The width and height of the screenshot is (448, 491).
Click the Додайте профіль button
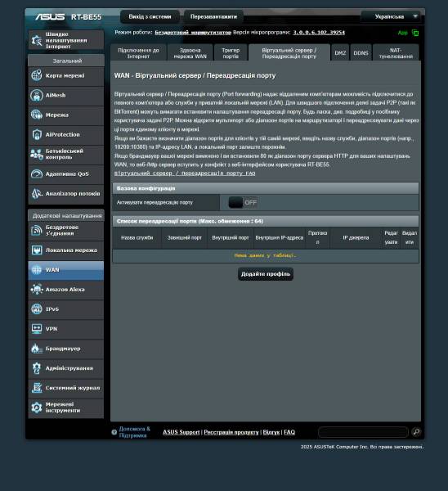[x=266, y=274]
